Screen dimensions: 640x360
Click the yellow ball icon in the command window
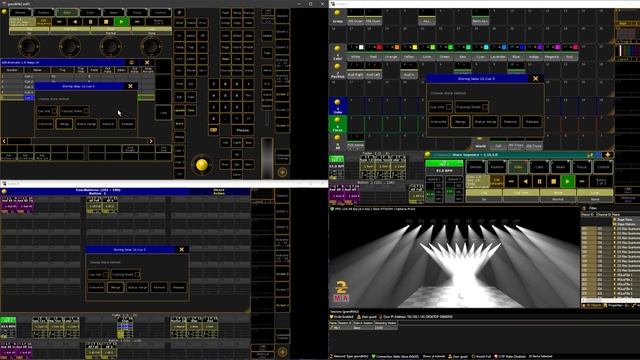click(x=4, y=12)
